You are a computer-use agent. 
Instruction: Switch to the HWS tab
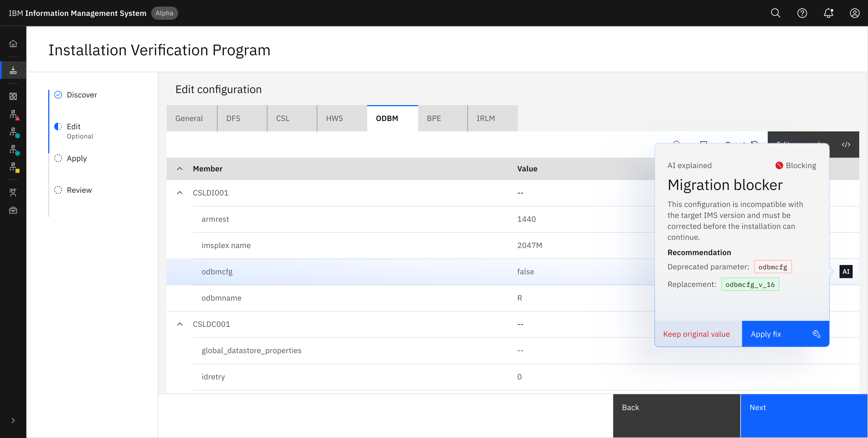point(342,119)
